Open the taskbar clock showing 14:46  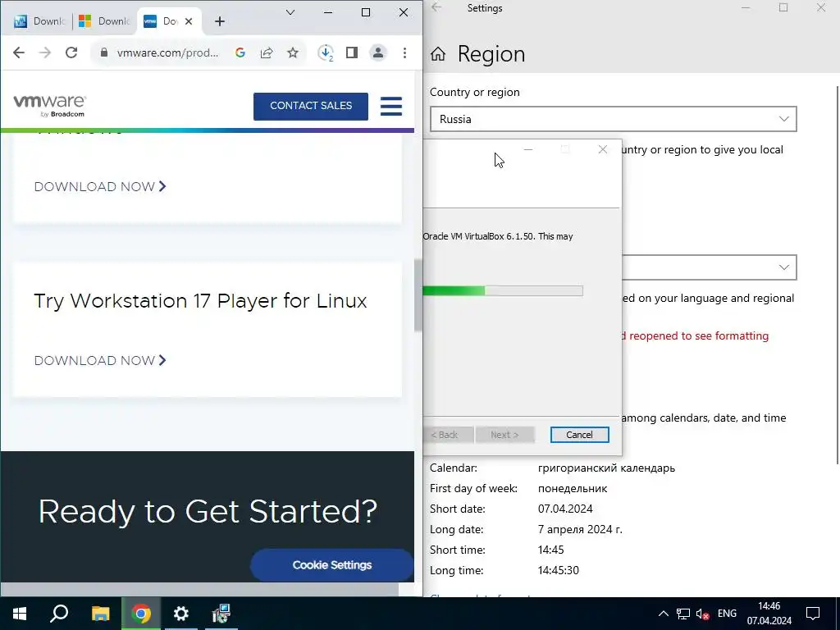(x=769, y=614)
